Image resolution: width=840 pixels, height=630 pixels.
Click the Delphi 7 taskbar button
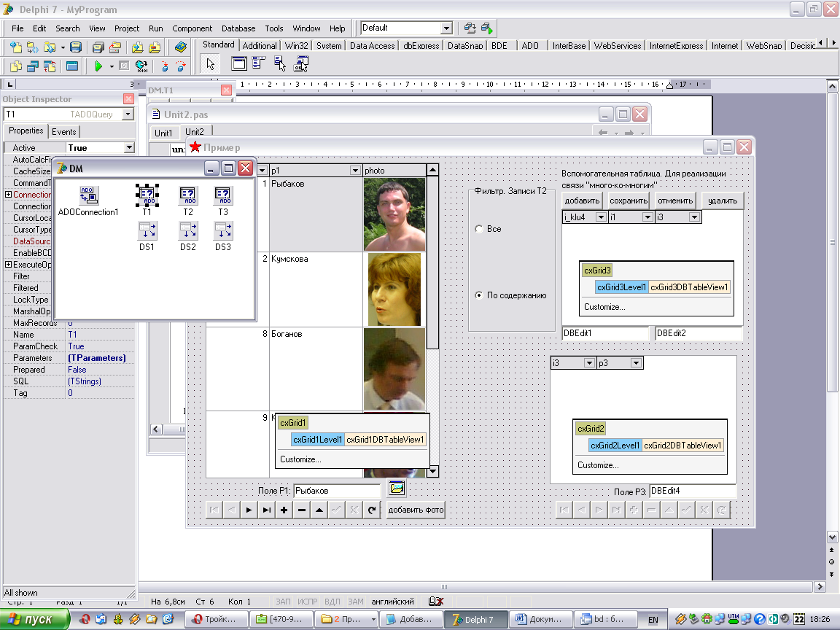point(475,619)
